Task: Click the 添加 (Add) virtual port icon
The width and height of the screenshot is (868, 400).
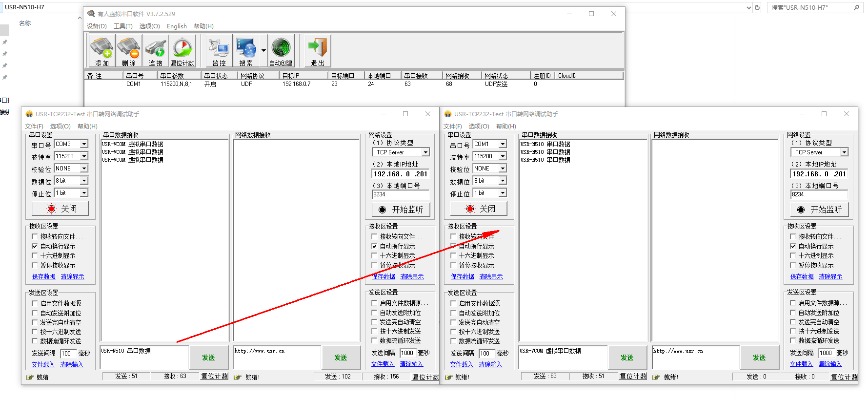Action: pos(102,51)
